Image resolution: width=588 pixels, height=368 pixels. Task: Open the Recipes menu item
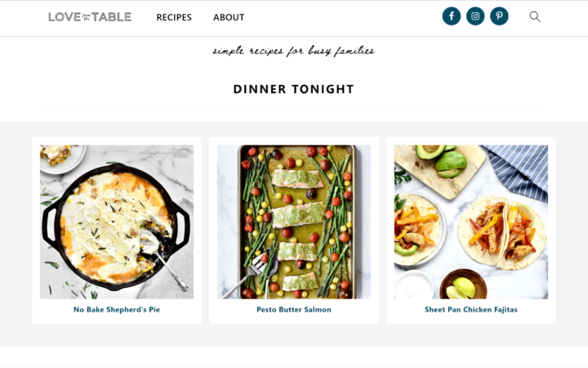pos(174,17)
